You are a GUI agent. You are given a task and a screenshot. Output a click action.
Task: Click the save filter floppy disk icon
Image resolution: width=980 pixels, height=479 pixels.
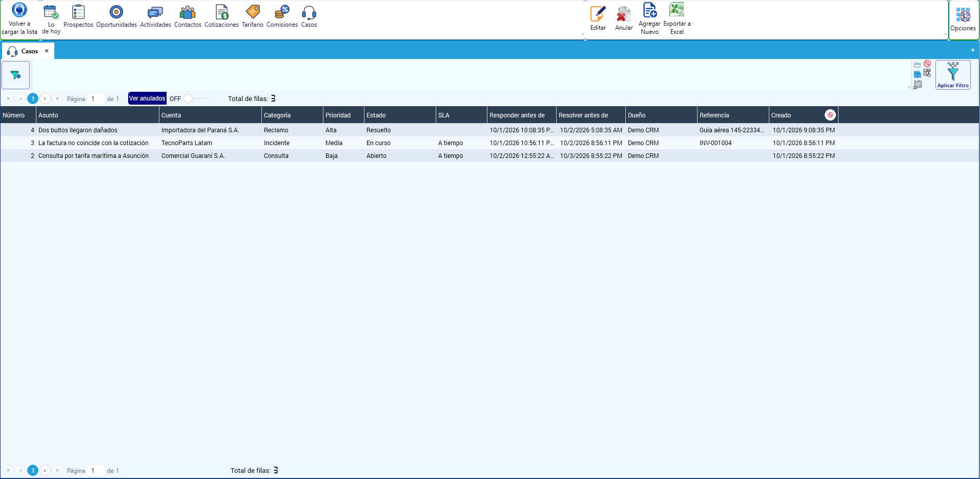click(917, 74)
